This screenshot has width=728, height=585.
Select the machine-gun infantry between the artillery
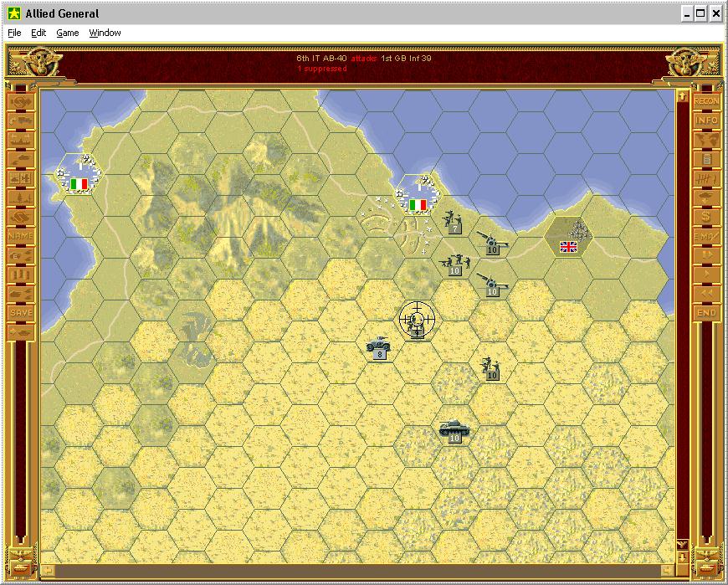pos(454,264)
